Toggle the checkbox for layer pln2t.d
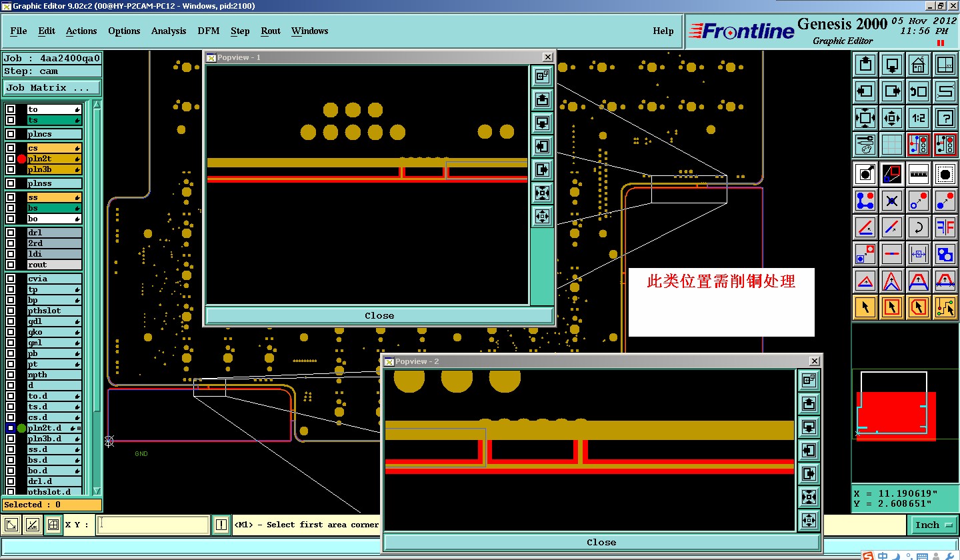The height and width of the screenshot is (560, 960). (11, 428)
